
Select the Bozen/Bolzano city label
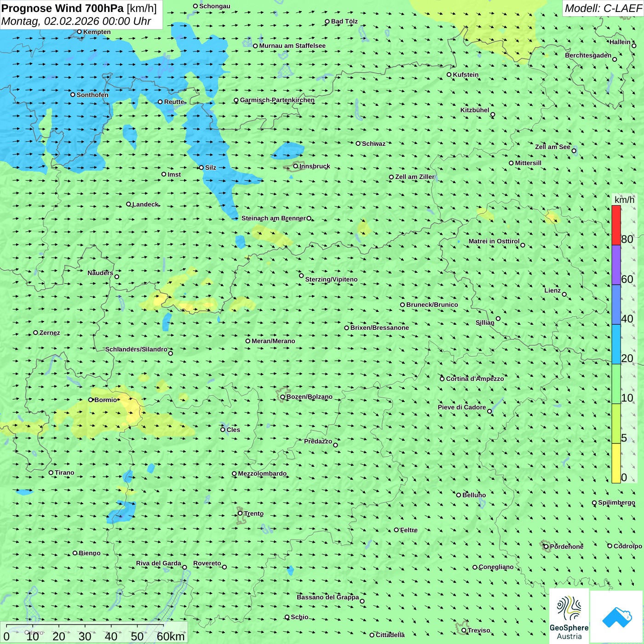click(x=310, y=397)
